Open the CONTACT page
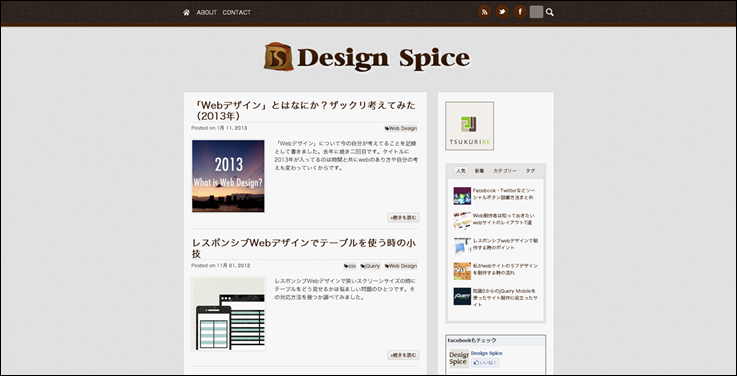The image size is (737, 376). click(236, 13)
